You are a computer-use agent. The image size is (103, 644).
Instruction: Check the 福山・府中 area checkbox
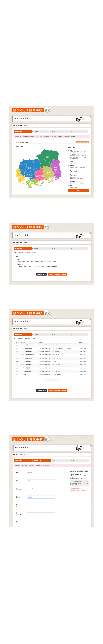(69, 182)
